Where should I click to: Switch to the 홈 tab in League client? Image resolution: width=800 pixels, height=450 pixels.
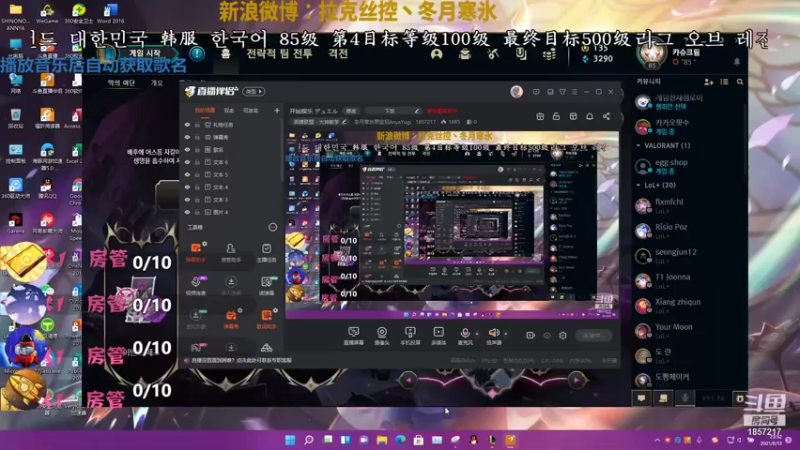(x=226, y=54)
